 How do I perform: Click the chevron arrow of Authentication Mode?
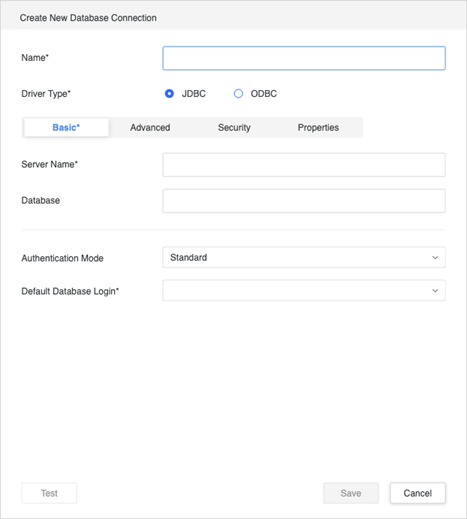point(435,258)
